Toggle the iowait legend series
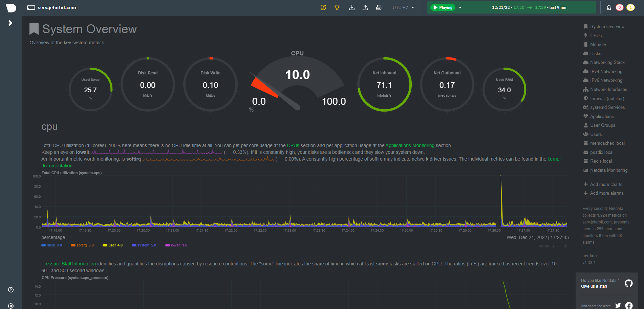The image size is (644, 309). pos(176,245)
